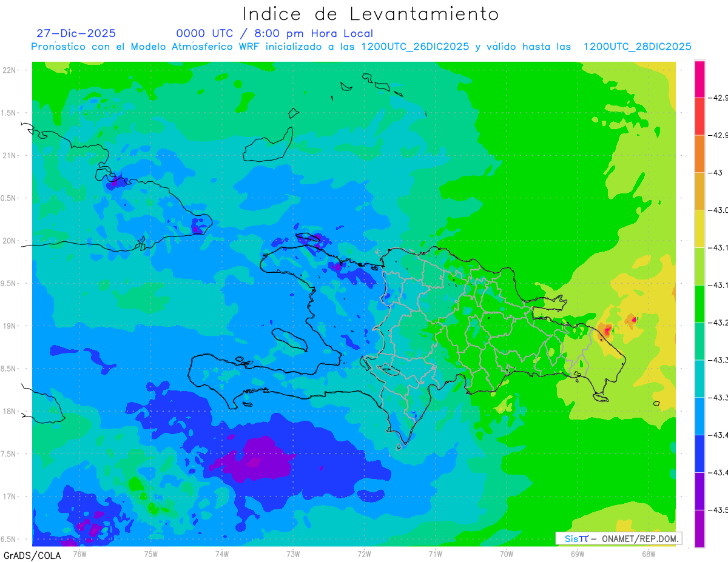The image size is (728, 562).
Task: Select the red color swatch on the colorbar
Action: 699,116
